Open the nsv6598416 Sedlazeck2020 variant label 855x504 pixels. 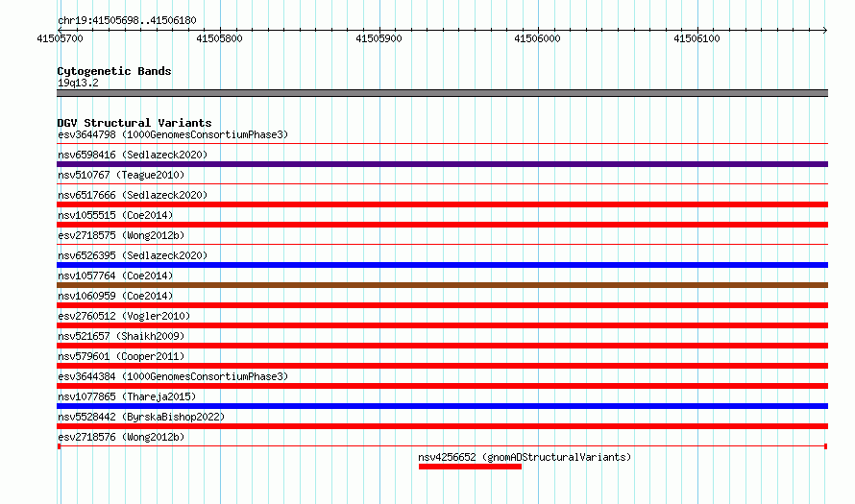133,155
